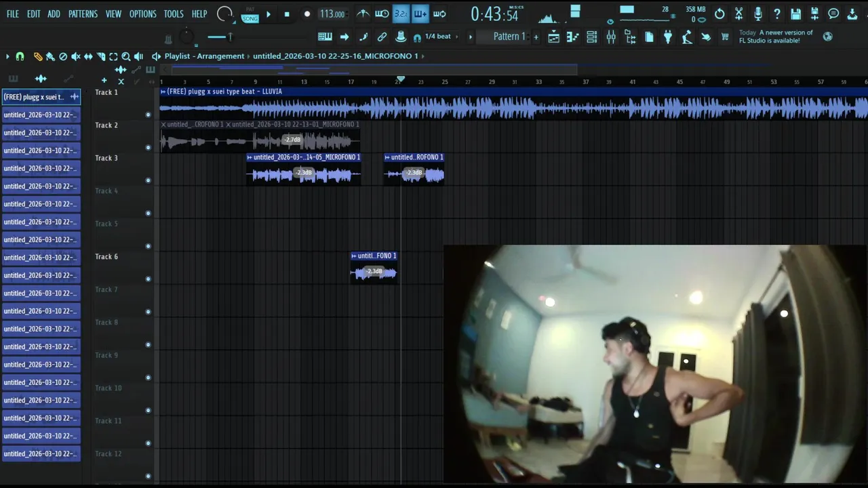
Task: Choose the Zoom magnifier tool
Action: coord(126,56)
